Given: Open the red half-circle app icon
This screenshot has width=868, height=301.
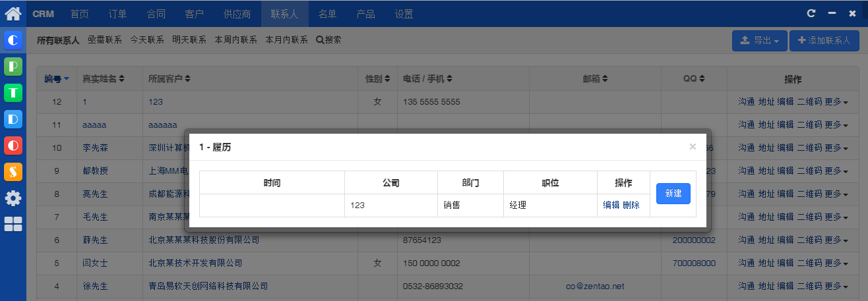Looking at the screenshot, I should pos(13,146).
